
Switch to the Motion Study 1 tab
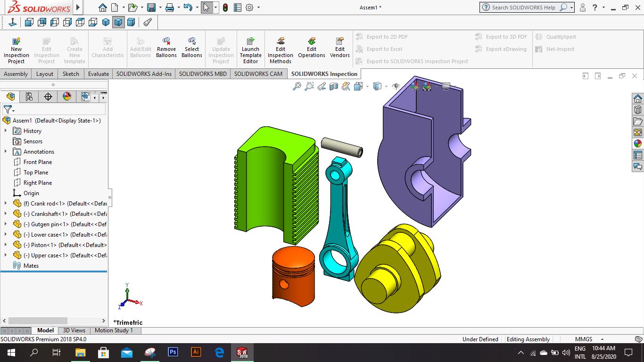click(114, 330)
